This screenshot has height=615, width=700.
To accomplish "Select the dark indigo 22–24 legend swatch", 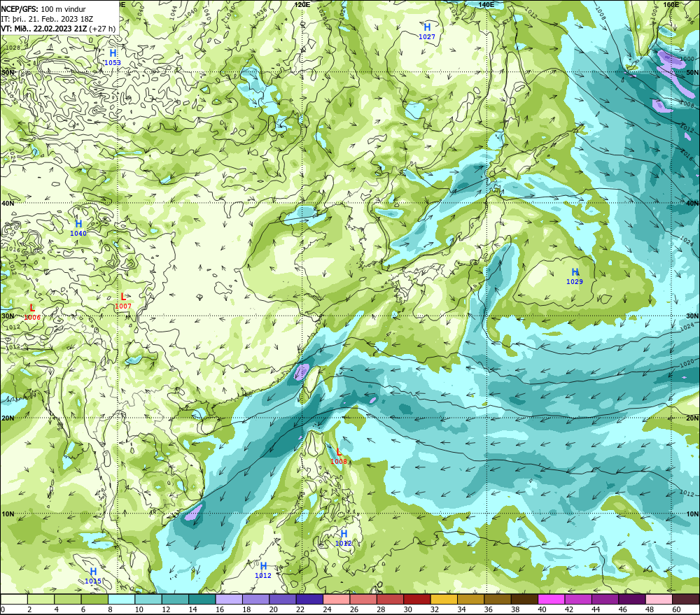I will coord(309,600).
